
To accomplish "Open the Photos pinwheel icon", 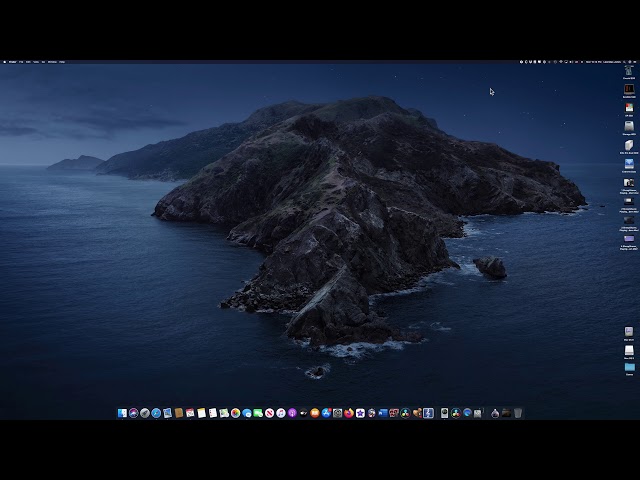I will [x=236, y=413].
